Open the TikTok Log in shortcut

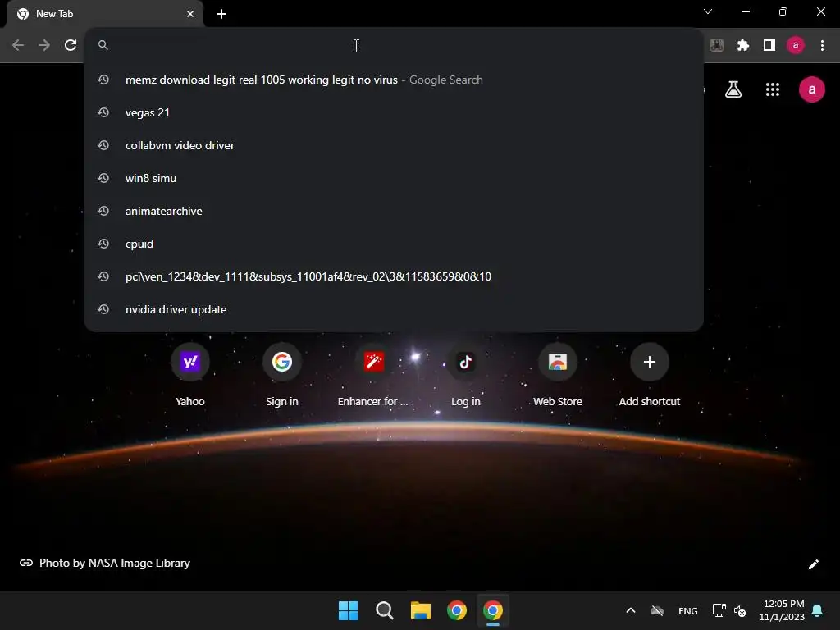[466, 375]
